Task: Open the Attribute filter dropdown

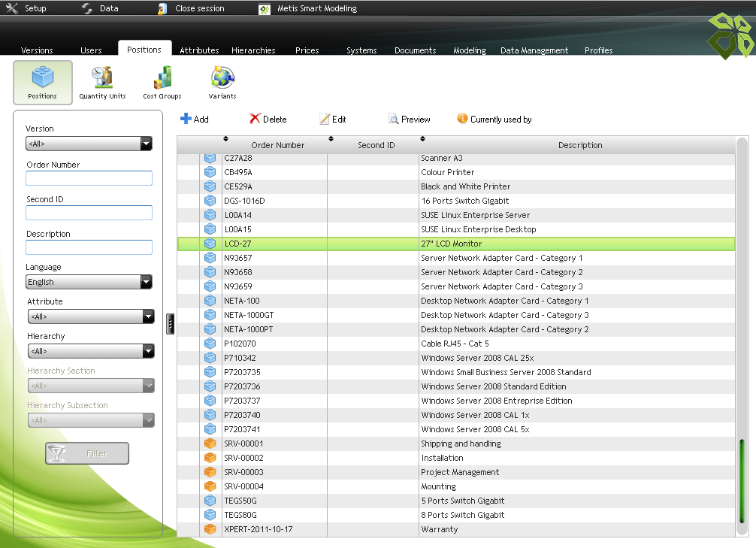Action: 148,316
